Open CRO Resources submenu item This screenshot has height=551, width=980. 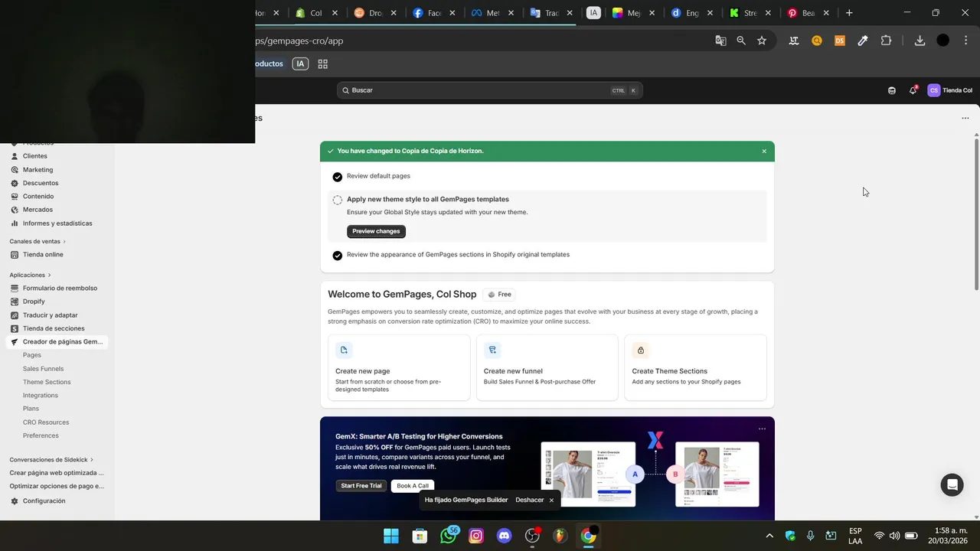[x=46, y=422]
